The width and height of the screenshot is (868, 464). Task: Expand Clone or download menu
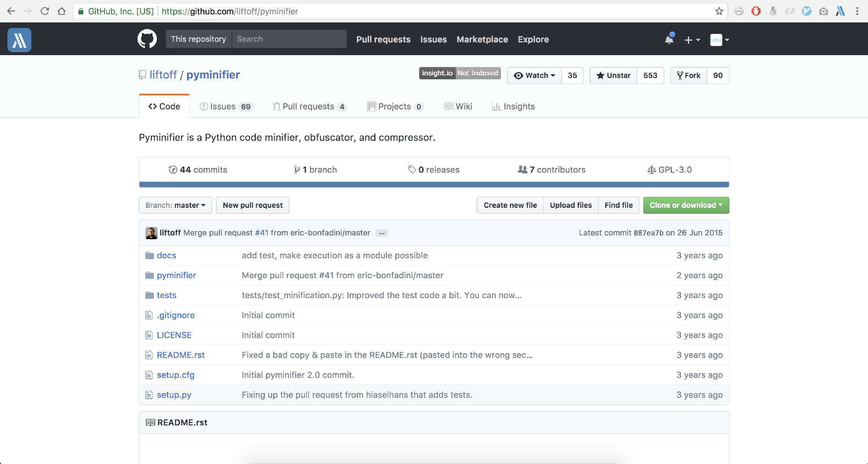pos(686,205)
